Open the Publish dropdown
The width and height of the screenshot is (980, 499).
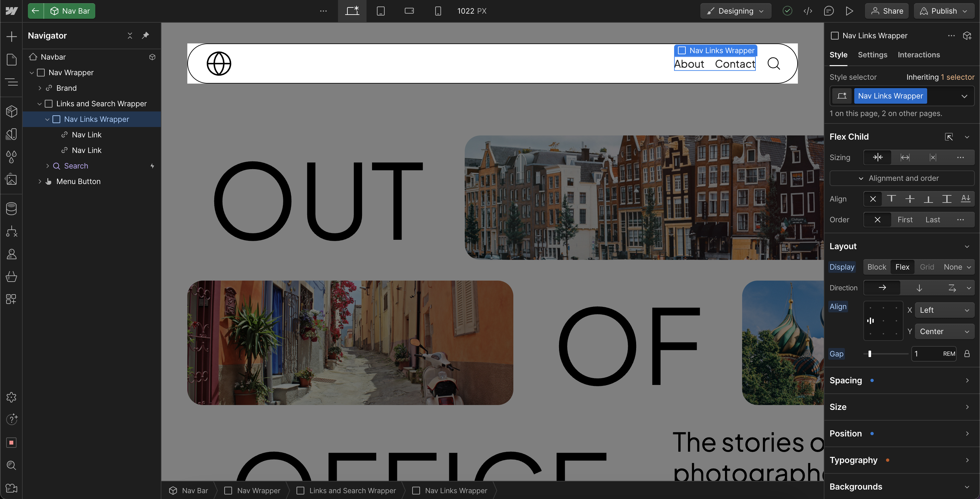[944, 11]
